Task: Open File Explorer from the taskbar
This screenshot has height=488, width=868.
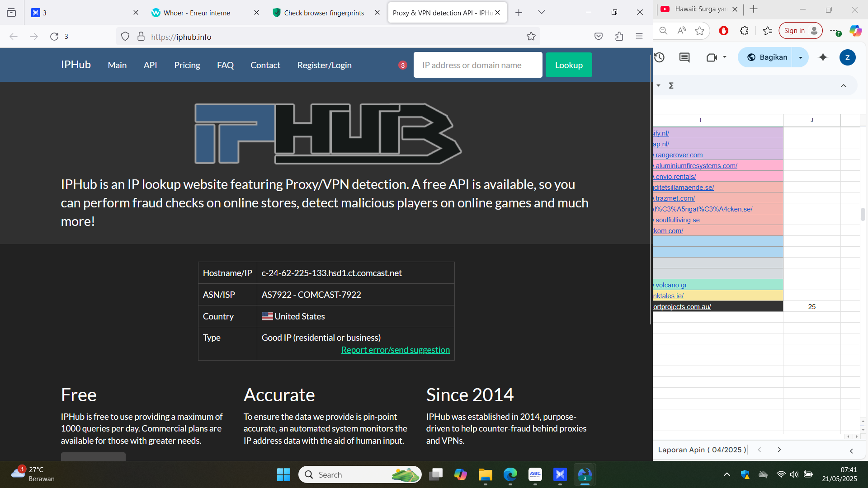Action: tap(485, 474)
